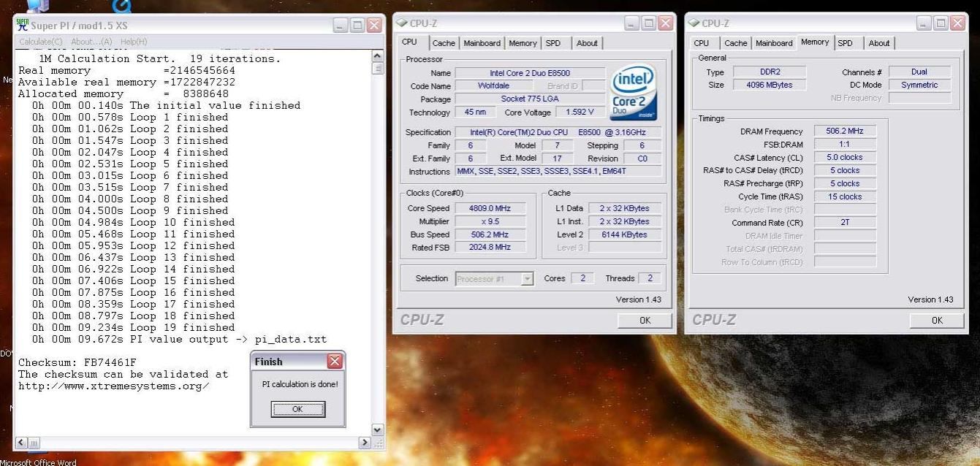Select the CPU tab in the CPU window
The image size is (980, 466).
click(411, 42)
